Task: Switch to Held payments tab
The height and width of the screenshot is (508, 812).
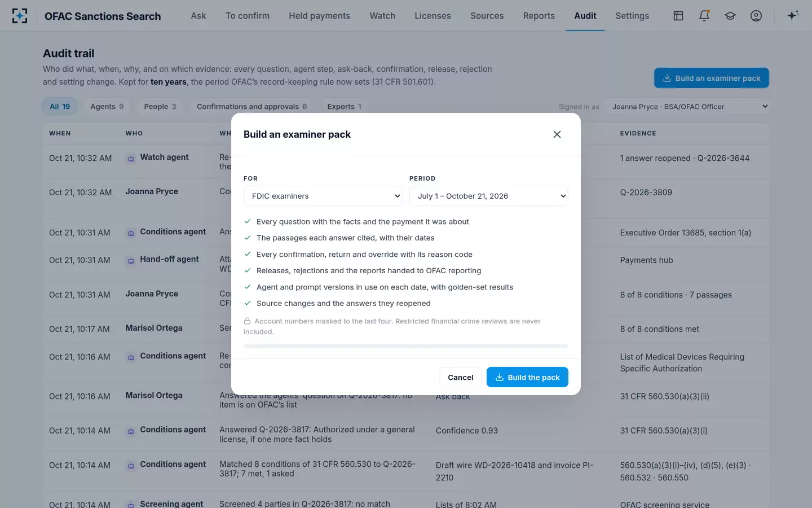Action: [x=319, y=16]
